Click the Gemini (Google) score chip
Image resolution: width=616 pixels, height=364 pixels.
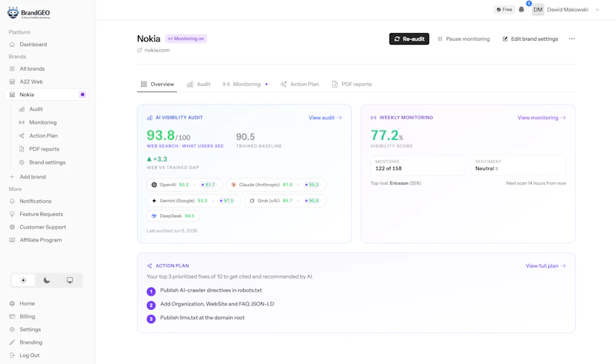(194, 201)
